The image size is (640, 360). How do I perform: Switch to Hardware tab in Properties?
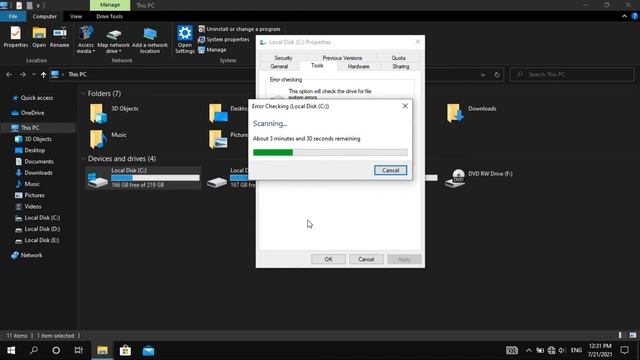click(358, 67)
